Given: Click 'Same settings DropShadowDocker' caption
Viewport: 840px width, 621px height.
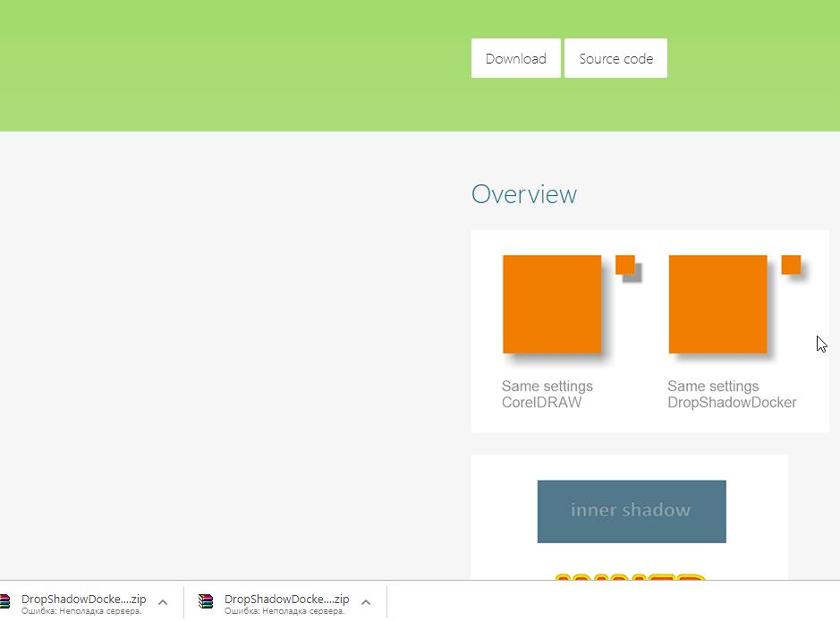Looking at the screenshot, I should [x=732, y=395].
